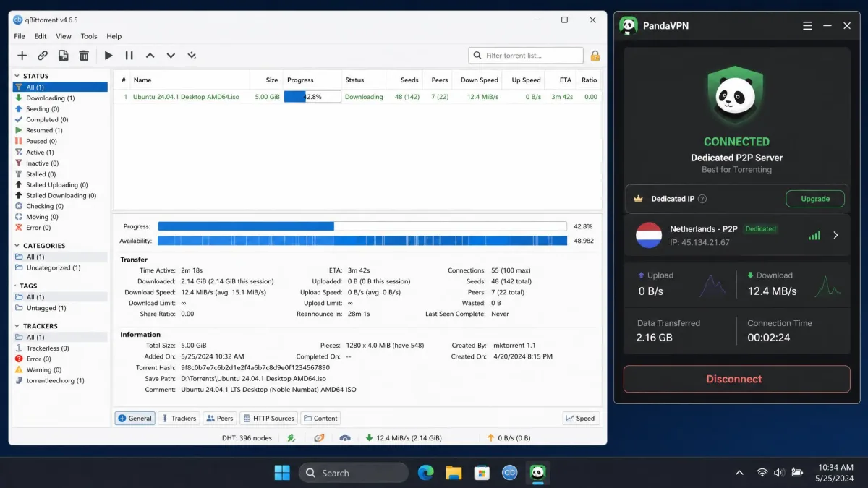Click the panda shield connected logo

(x=735, y=95)
